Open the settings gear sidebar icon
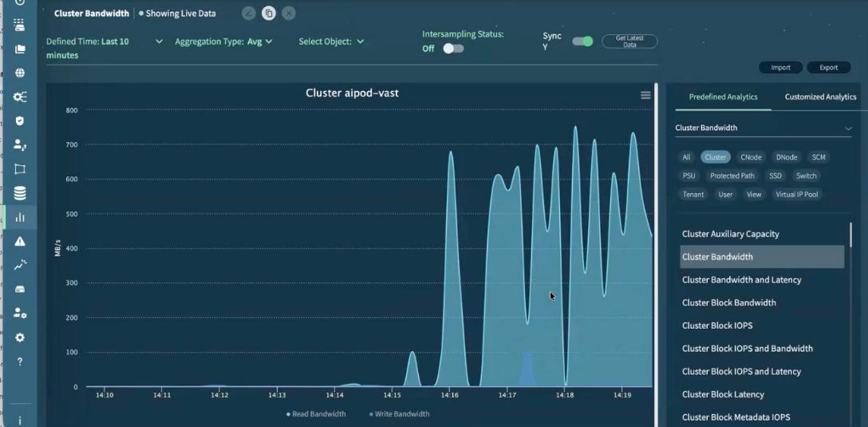 pos(20,338)
